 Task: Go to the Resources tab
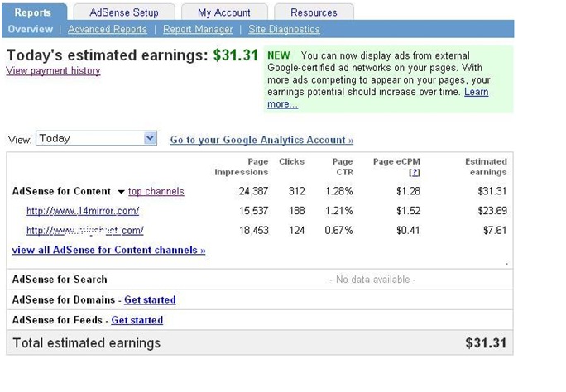click(314, 12)
